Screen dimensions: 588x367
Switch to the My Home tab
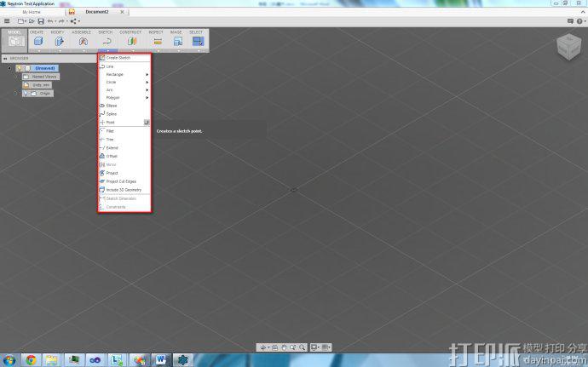(x=32, y=12)
